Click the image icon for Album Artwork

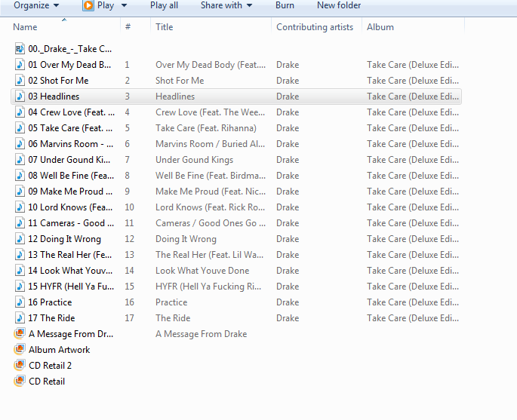click(x=20, y=349)
